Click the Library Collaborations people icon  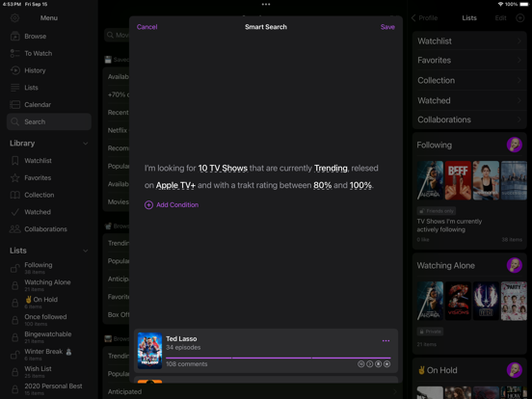(x=14, y=229)
